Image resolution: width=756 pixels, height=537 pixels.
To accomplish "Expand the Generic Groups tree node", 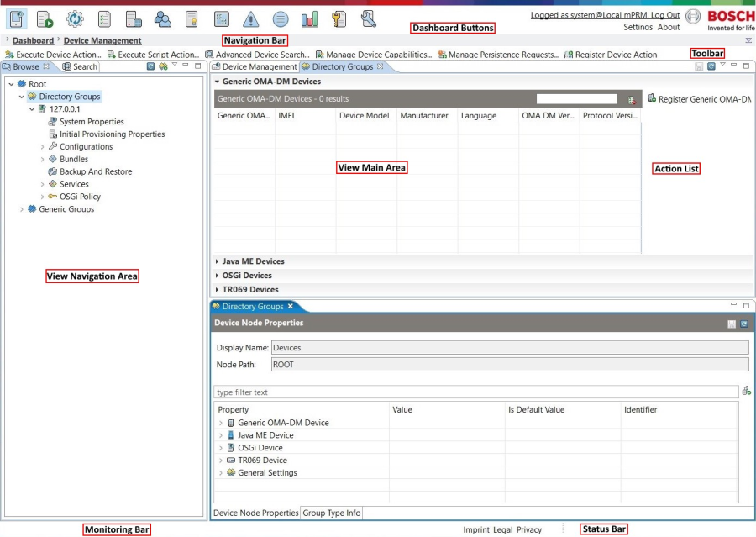I will 22,209.
